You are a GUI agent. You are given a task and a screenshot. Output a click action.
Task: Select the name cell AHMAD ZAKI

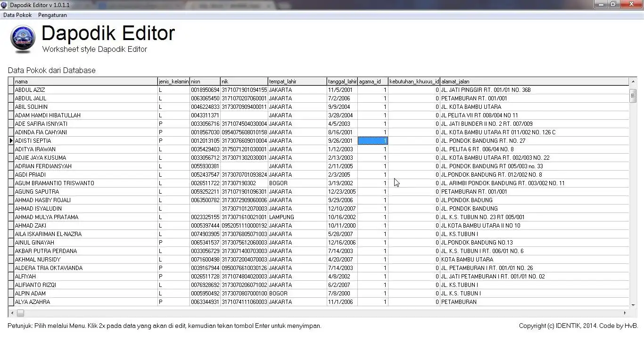click(x=86, y=226)
